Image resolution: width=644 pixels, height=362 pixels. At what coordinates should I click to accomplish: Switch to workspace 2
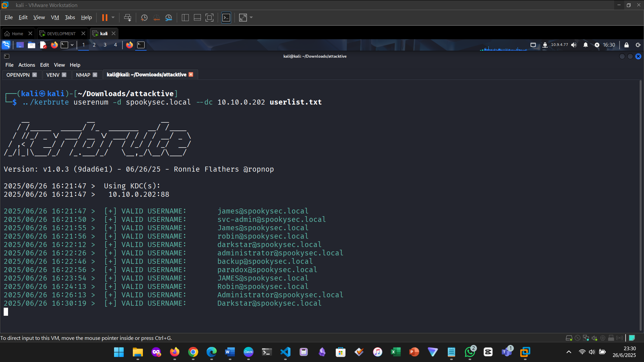[x=94, y=45]
